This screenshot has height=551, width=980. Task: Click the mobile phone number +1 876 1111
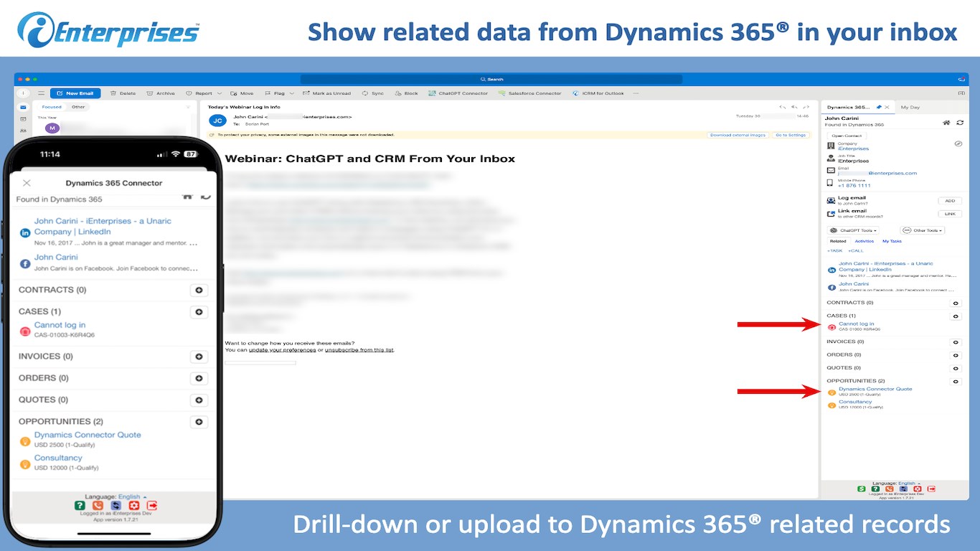point(854,186)
